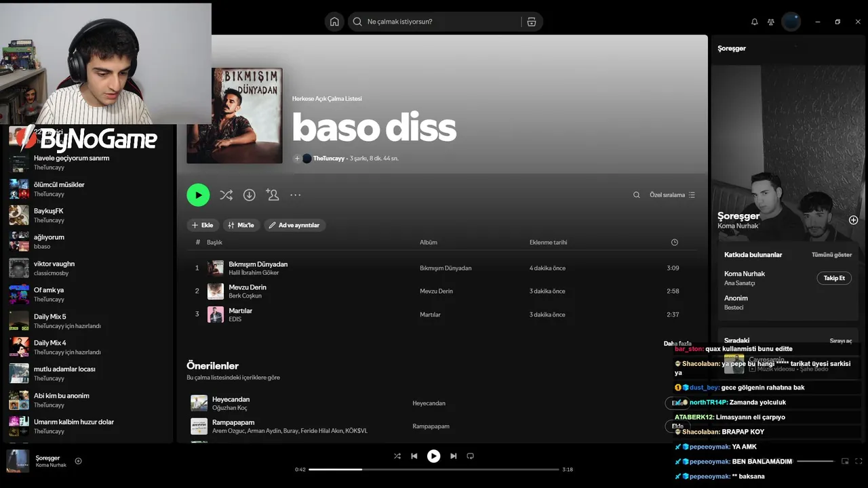Invite collaborators with the add-person icon
This screenshot has height=488, width=868.
coord(273,195)
